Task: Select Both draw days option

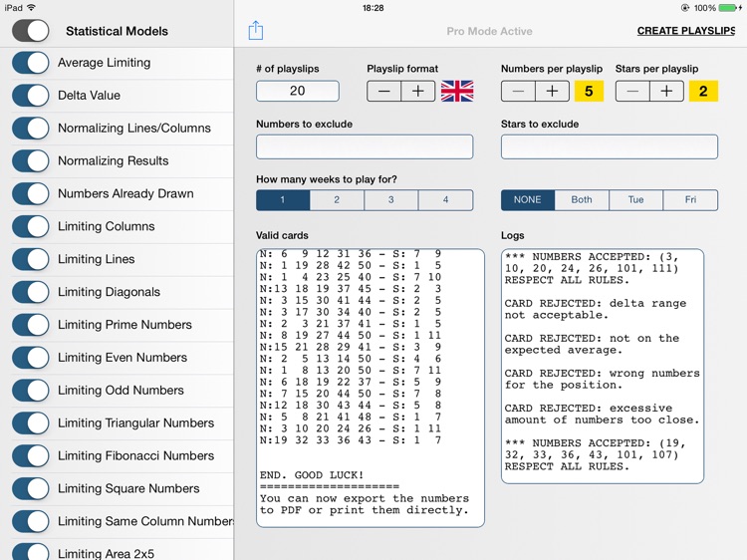Action: [582, 200]
